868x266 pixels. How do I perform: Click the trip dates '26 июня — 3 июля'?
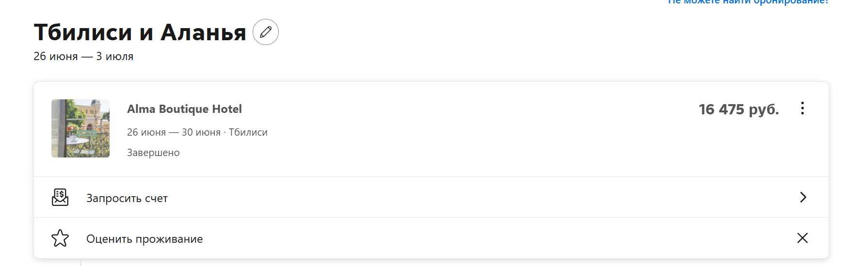[83, 56]
